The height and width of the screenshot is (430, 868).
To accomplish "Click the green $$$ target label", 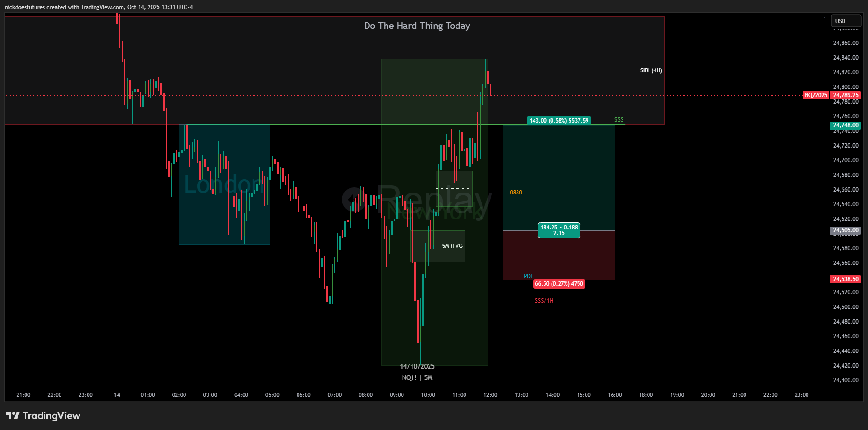I will [x=619, y=120].
